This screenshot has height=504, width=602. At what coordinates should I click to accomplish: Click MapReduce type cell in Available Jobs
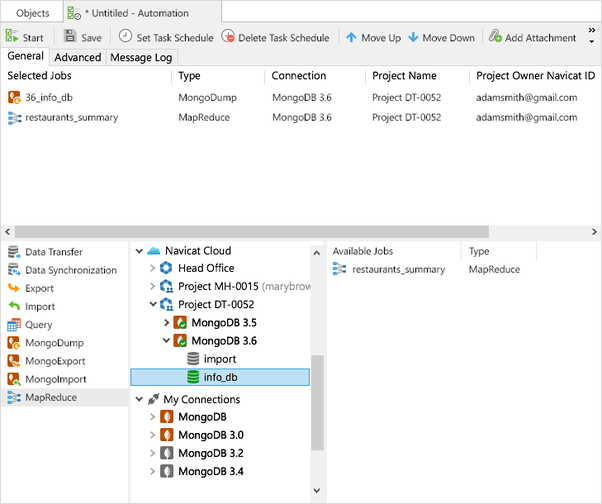(x=494, y=269)
